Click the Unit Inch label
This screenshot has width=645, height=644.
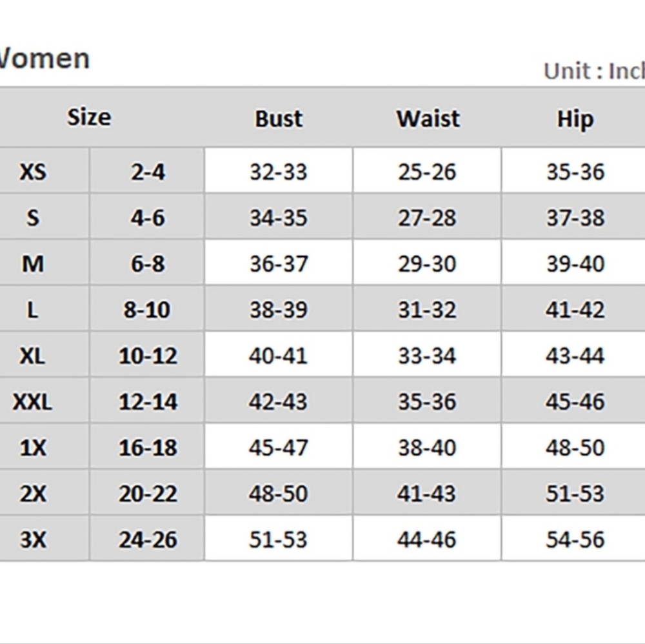pos(594,71)
